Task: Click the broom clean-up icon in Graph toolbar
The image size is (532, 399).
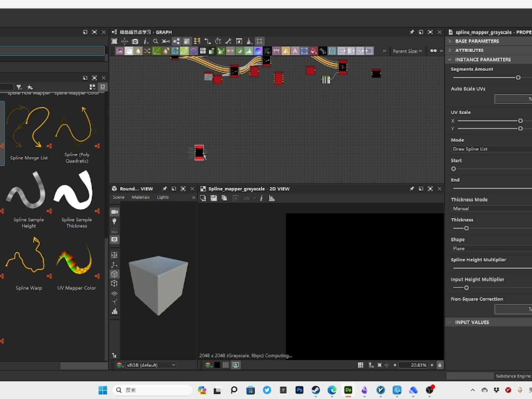Action: point(249,41)
